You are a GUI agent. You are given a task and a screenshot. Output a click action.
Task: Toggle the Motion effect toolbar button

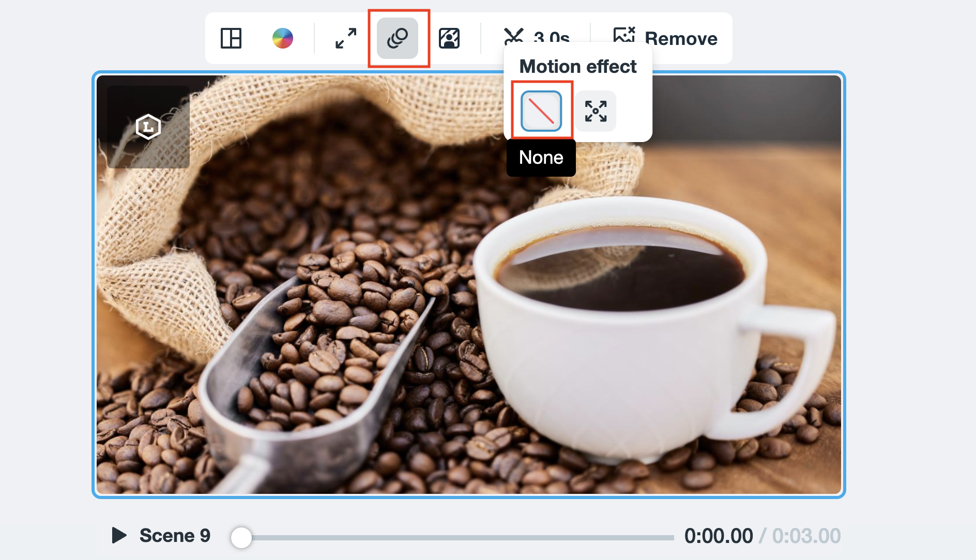coord(398,38)
